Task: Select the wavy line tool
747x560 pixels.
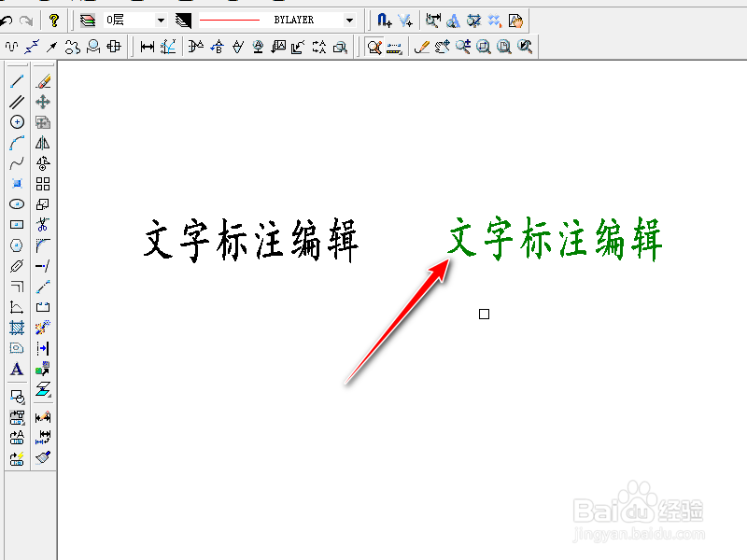Action: coord(11,47)
